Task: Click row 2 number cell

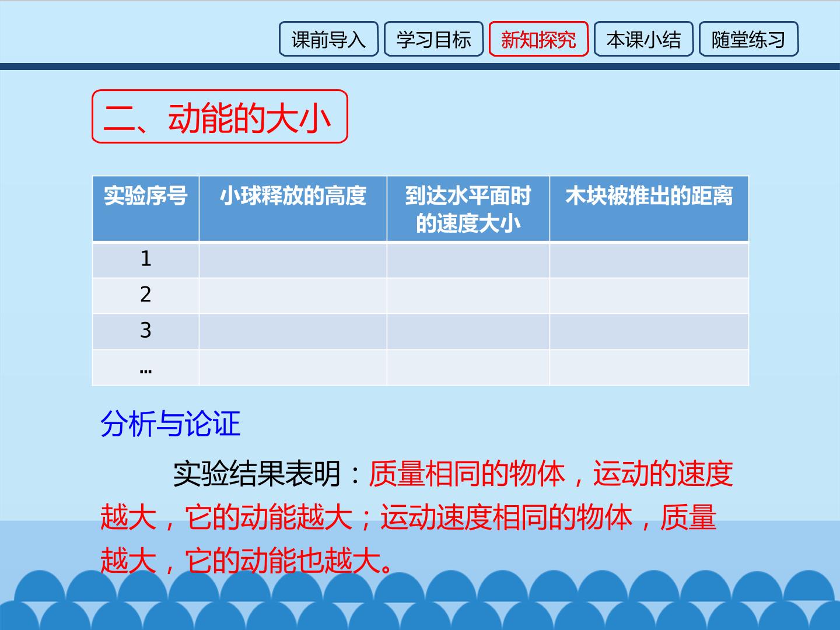Action: click(x=146, y=296)
